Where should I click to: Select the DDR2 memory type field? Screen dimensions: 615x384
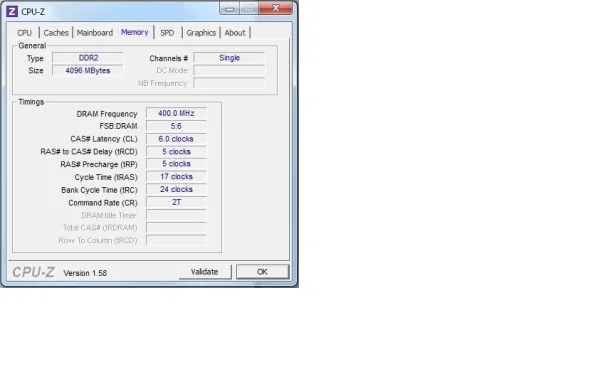pos(88,58)
